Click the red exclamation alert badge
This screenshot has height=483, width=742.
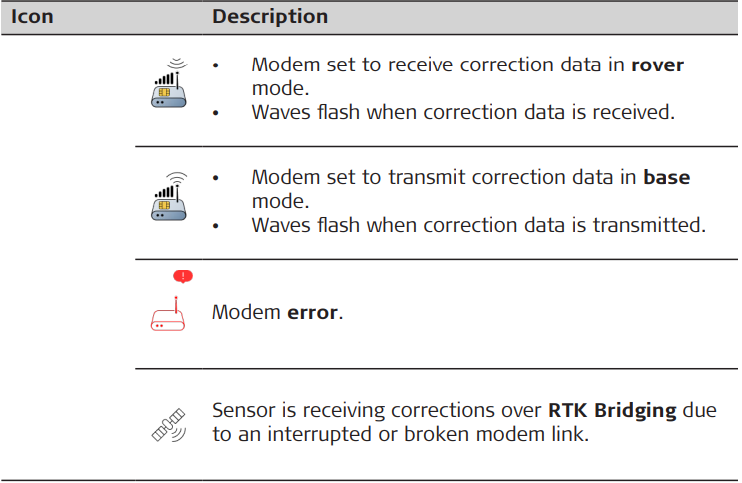182,276
